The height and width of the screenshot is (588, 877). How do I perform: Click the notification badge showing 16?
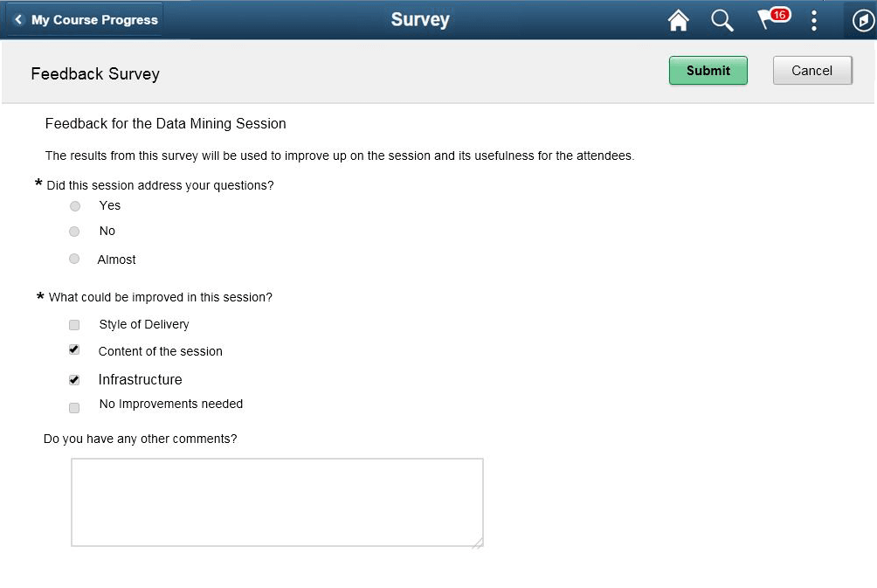[x=781, y=13]
